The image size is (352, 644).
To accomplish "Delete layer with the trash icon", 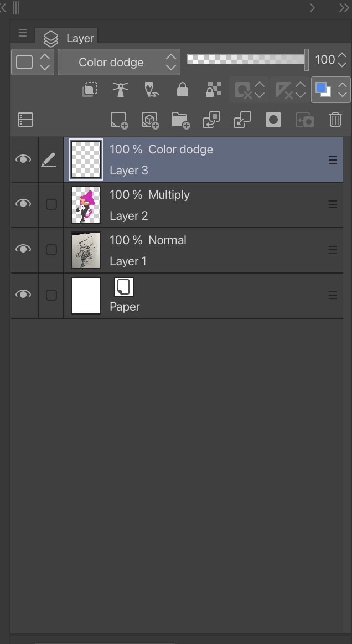I will pyautogui.click(x=335, y=120).
